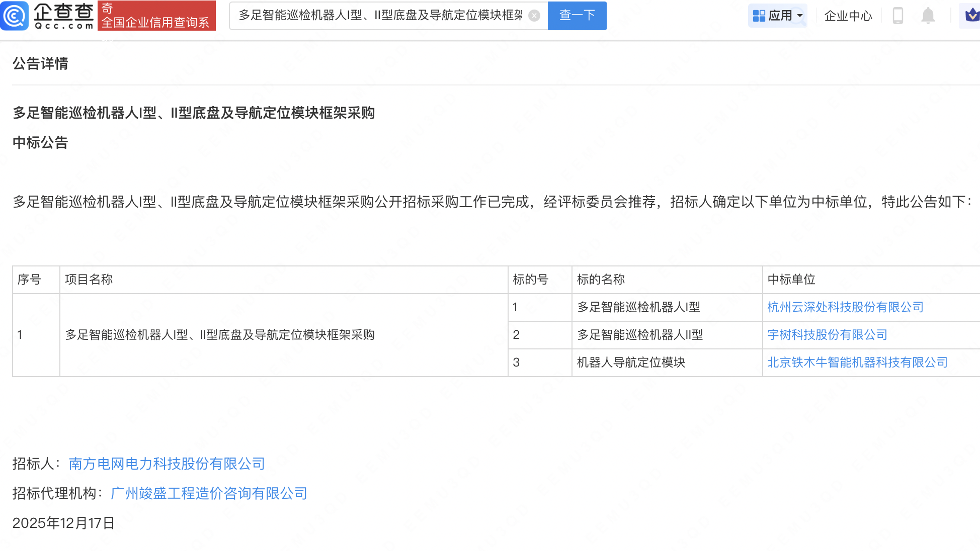The width and height of the screenshot is (980, 551).
Task: Click the blue apps grid icon beside 应用
Action: pos(758,16)
